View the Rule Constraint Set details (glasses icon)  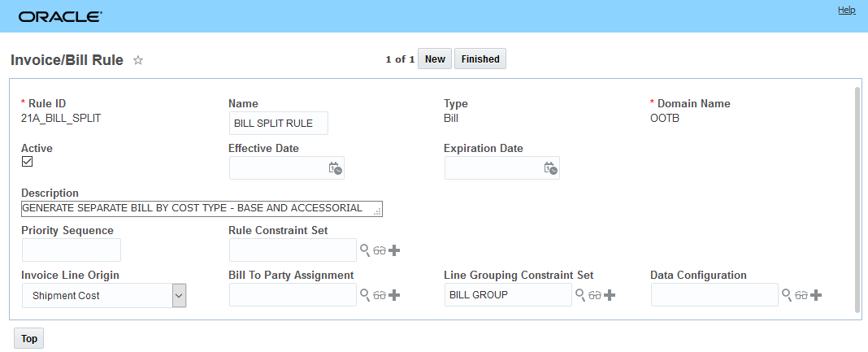point(379,250)
